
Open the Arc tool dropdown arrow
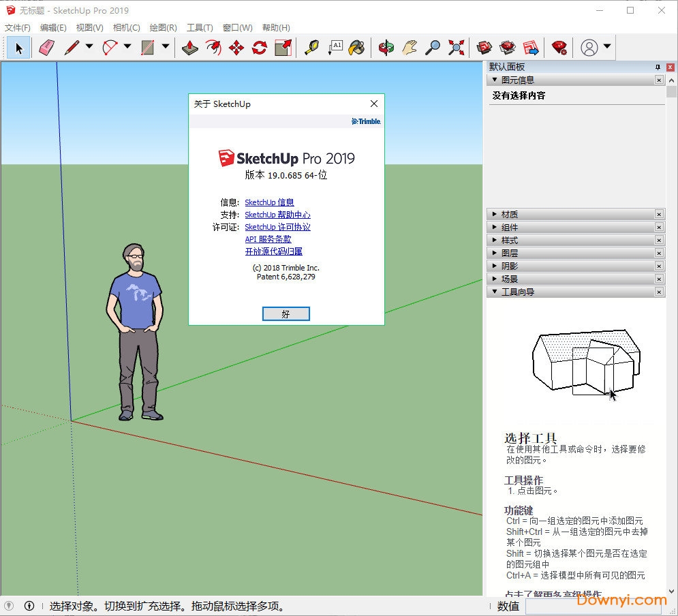tap(127, 47)
